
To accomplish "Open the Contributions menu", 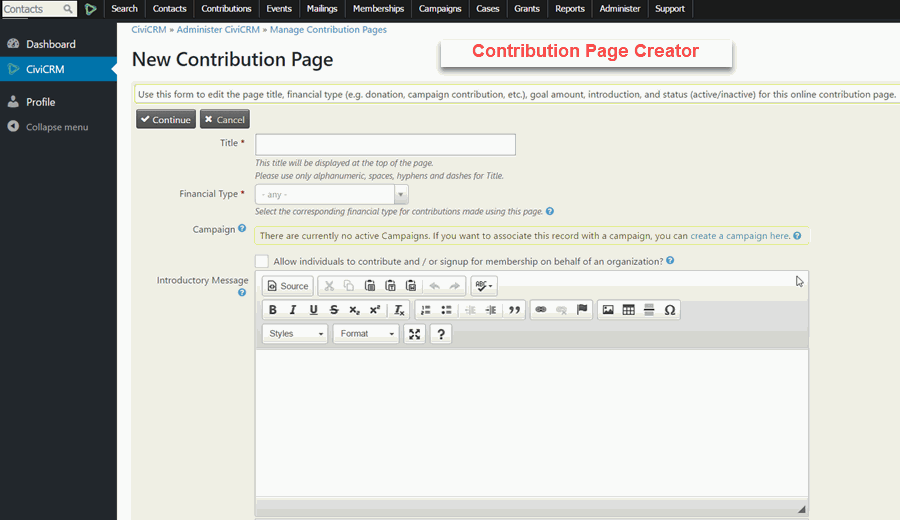I will click(226, 9).
